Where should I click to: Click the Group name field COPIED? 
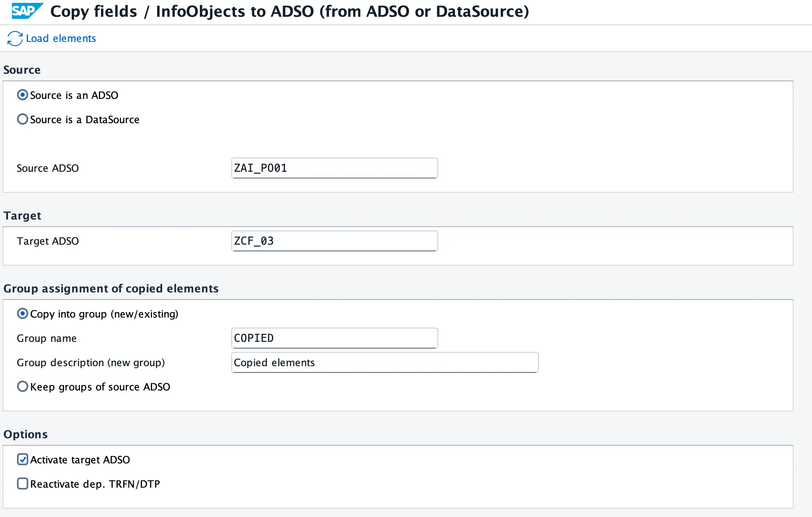[334, 338]
